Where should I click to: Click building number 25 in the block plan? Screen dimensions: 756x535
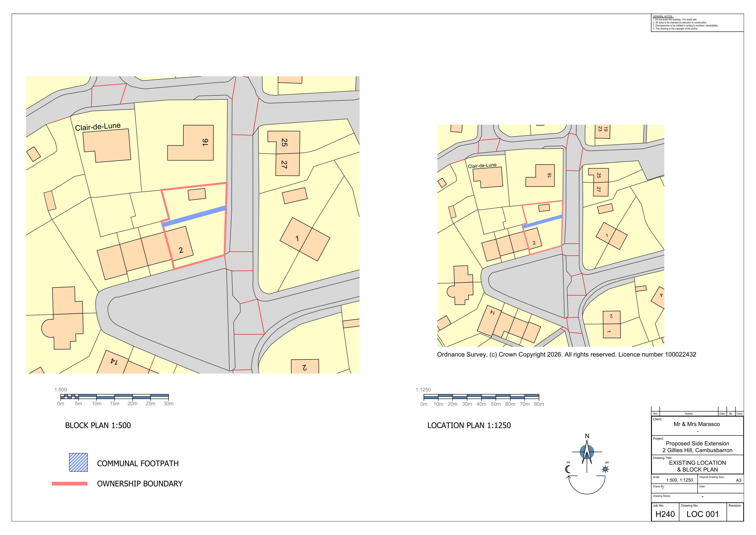[x=284, y=142]
